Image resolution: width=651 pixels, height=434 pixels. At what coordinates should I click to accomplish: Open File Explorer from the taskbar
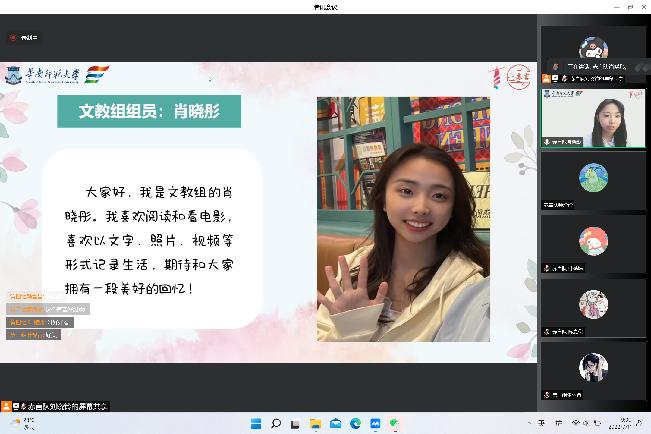click(315, 424)
